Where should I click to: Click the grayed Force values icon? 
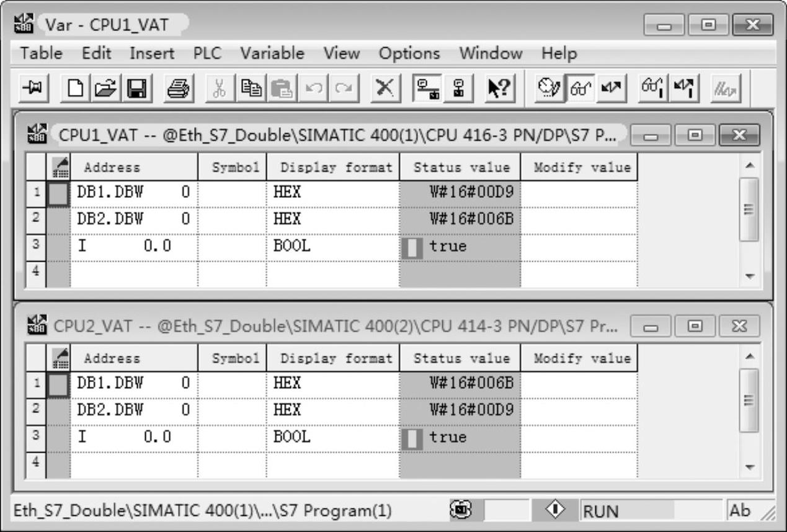726,88
